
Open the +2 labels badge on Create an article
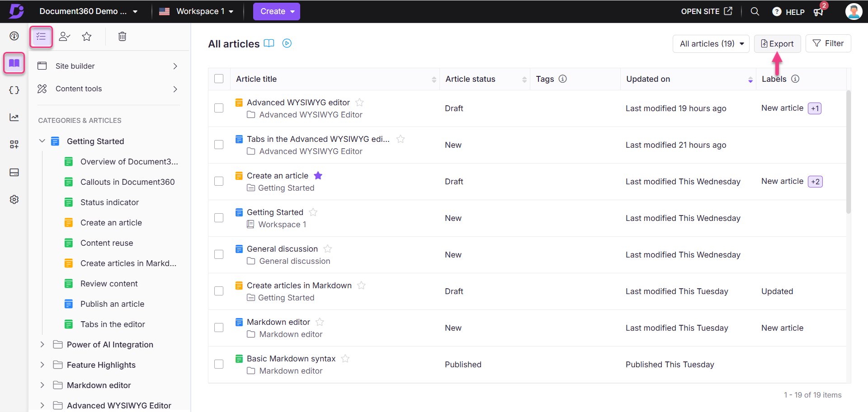coord(815,182)
